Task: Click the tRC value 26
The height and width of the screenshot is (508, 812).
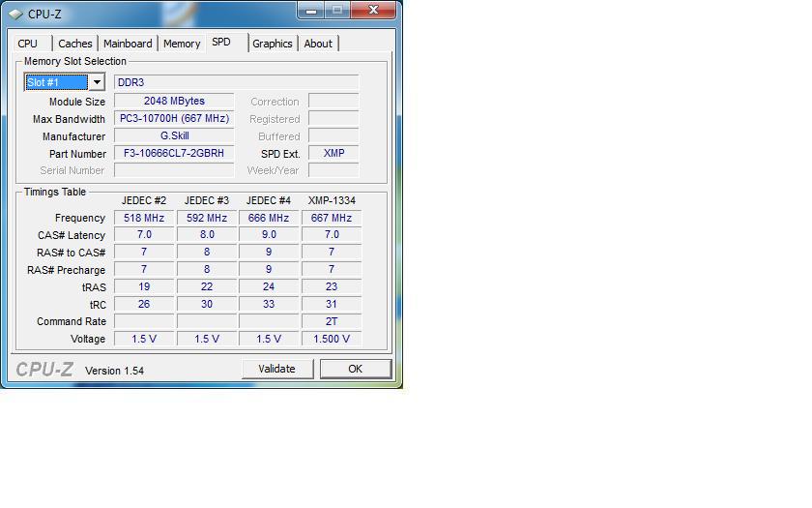Action: tap(144, 304)
